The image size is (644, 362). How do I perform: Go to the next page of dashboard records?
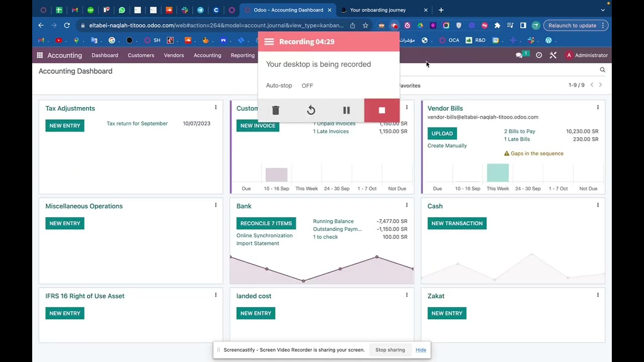pyautogui.click(x=600, y=85)
